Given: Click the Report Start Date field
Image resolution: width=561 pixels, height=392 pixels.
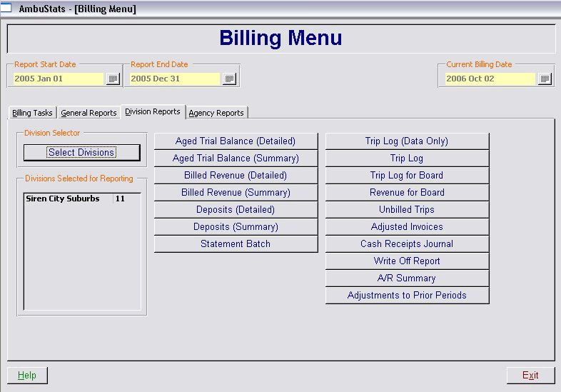Looking at the screenshot, I should click(x=59, y=79).
